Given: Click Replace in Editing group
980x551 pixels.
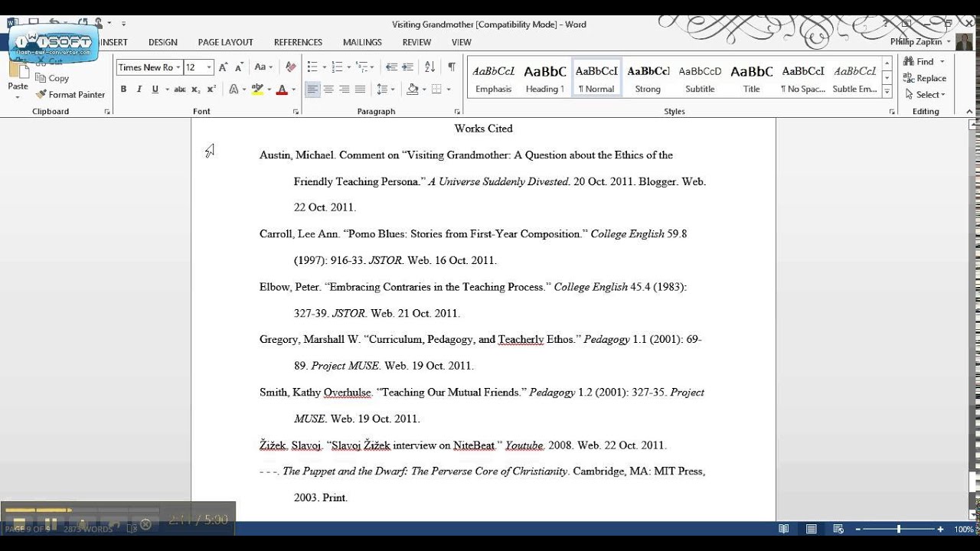Looking at the screenshot, I should point(925,78).
